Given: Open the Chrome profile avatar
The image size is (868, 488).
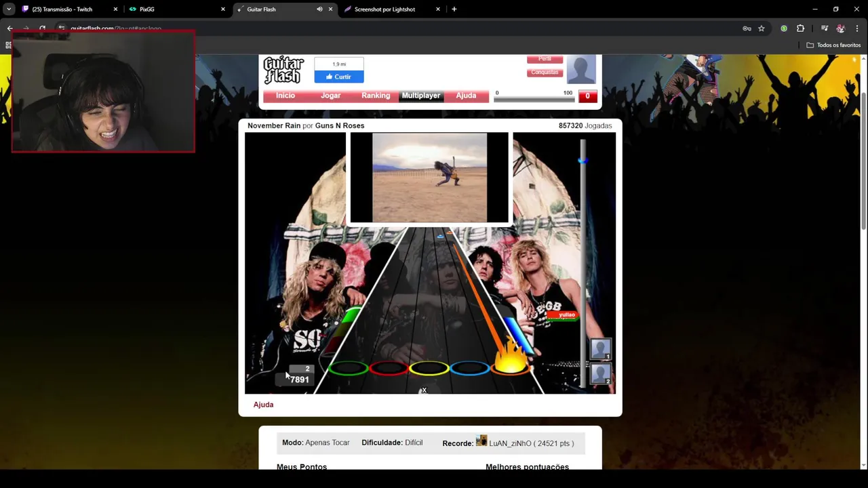Looking at the screenshot, I should (840, 28).
